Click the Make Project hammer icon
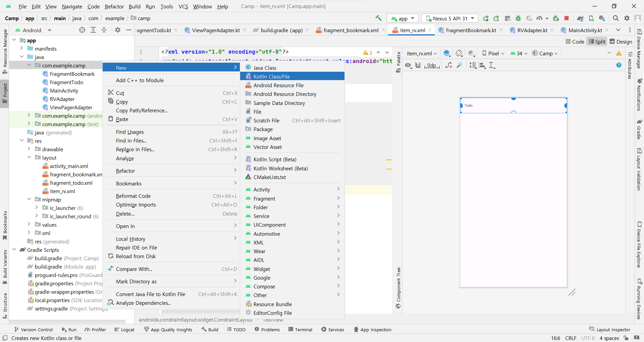Image resolution: width=644 pixels, height=342 pixels. tap(378, 18)
